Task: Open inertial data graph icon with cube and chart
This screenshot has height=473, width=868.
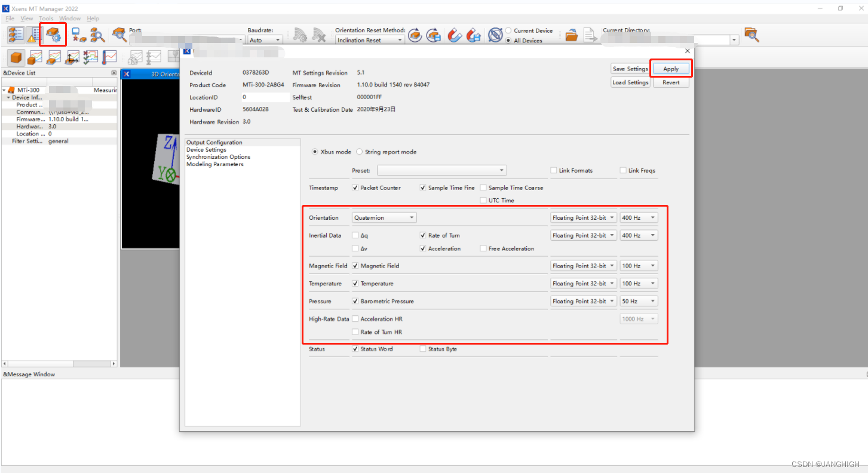Action: click(x=35, y=57)
